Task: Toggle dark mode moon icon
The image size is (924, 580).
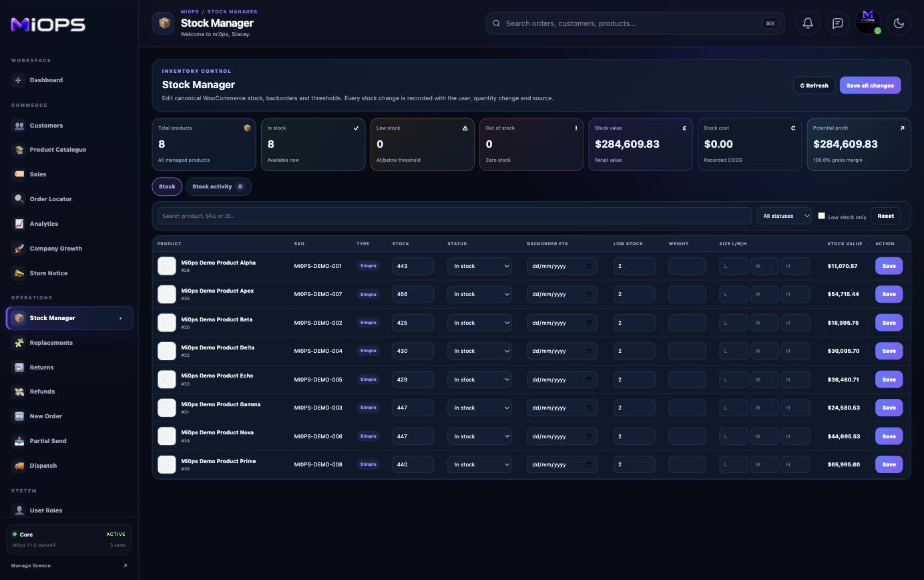Action: [899, 23]
